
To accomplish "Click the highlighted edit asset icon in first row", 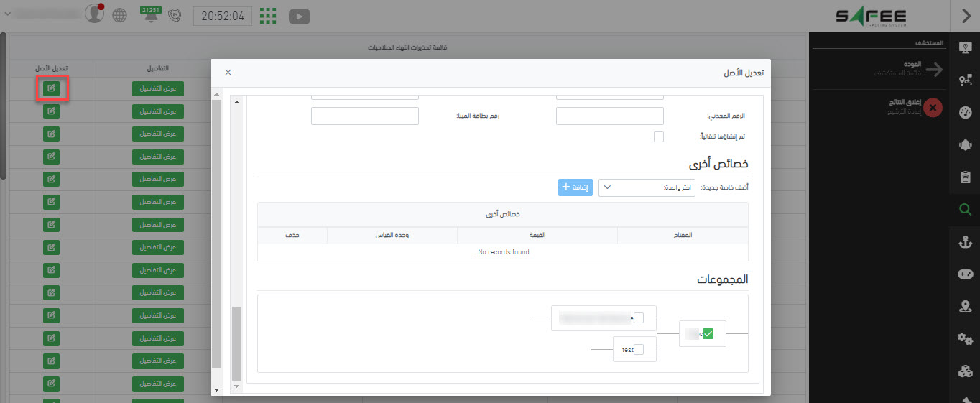I will tap(51, 88).
